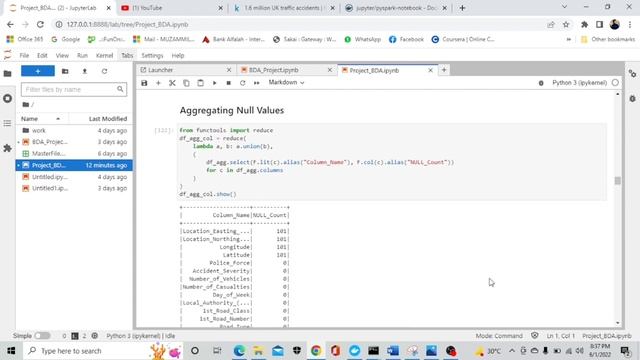Open the Property Inspector gears icon

point(632,73)
